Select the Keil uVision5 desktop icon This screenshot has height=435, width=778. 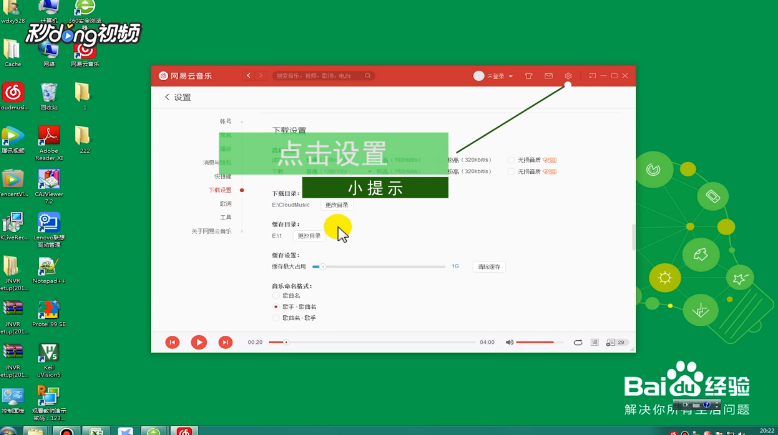tap(49, 361)
